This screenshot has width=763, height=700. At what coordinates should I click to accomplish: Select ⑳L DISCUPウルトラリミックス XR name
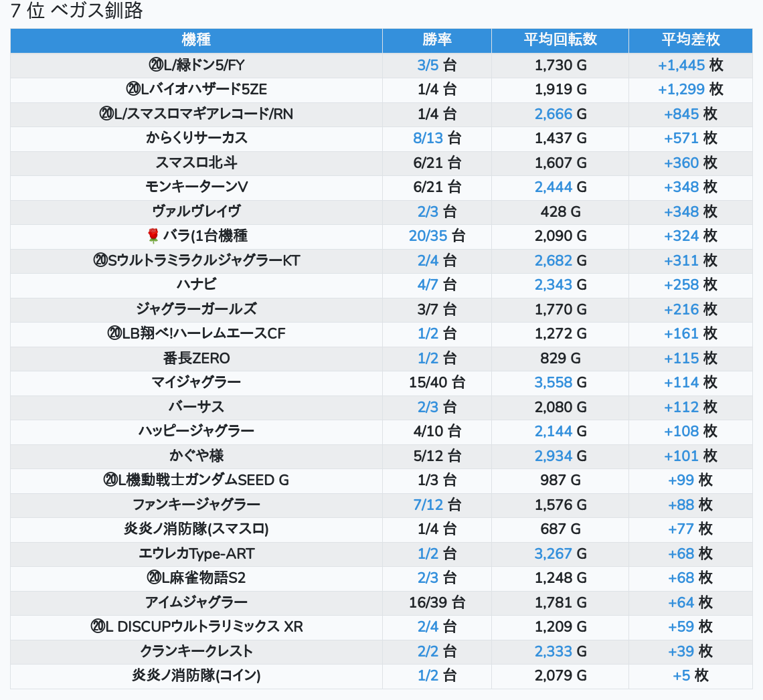click(x=196, y=626)
